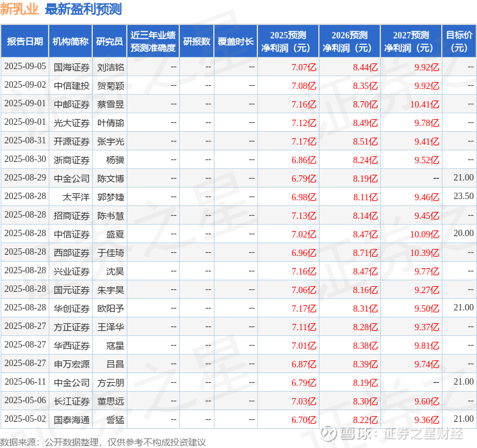
Task: Select the 方正证券 institution cell
Action: 72,327
